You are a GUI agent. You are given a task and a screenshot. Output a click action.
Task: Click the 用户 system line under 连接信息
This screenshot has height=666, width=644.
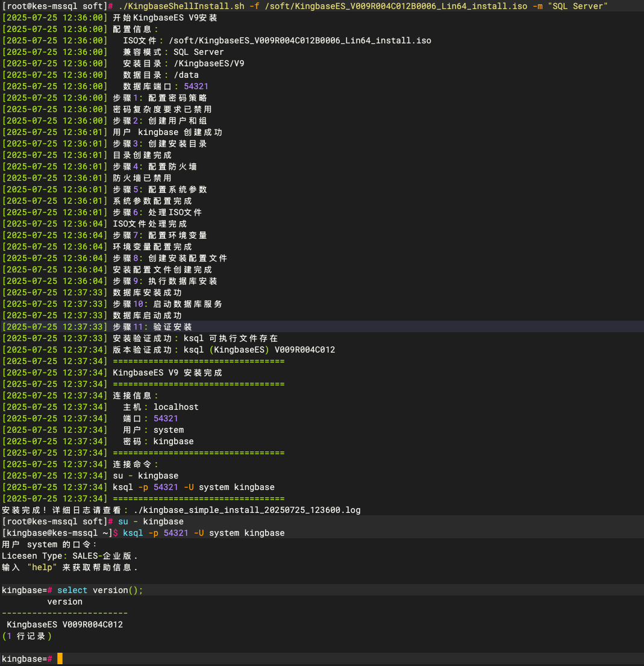154,430
